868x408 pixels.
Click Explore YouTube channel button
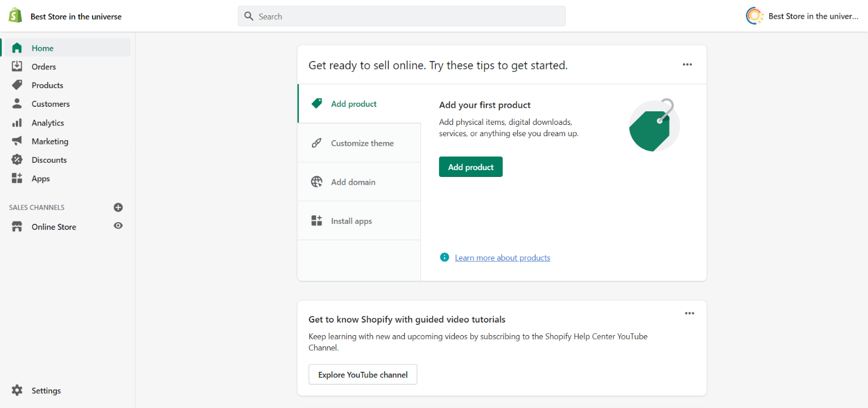363,375
